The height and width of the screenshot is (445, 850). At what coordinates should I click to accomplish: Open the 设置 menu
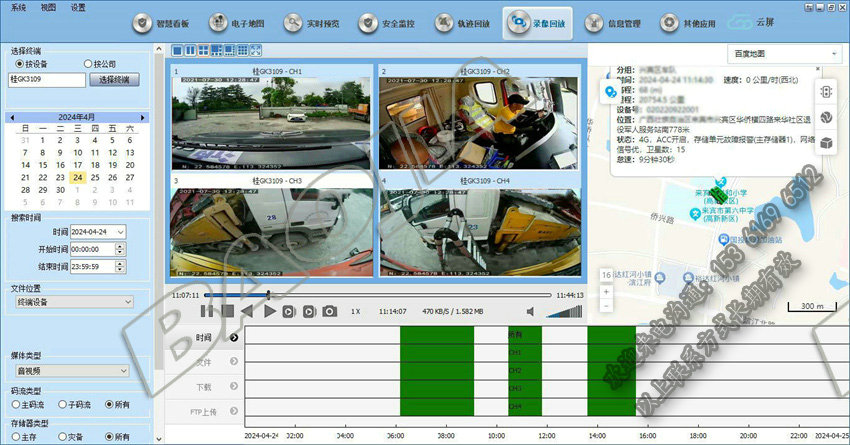[x=78, y=6]
